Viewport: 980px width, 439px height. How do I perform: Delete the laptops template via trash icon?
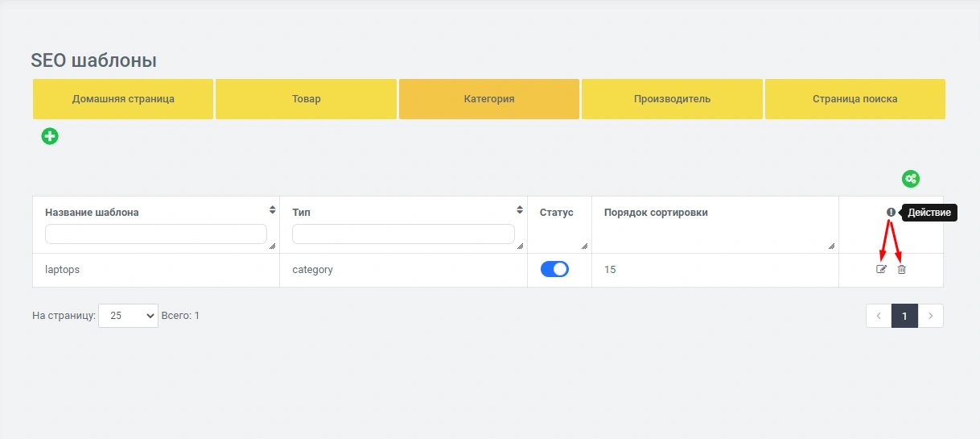click(901, 269)
